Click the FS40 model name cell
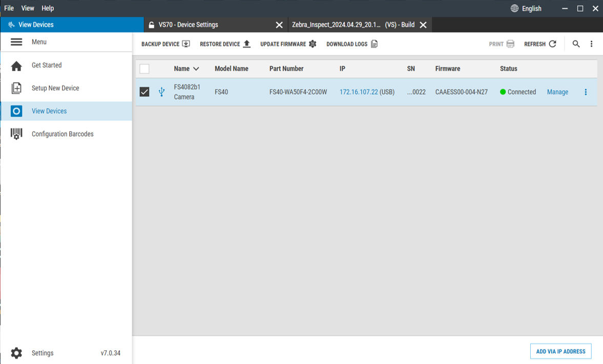The image size is (603, 364). tap(221, 92)
